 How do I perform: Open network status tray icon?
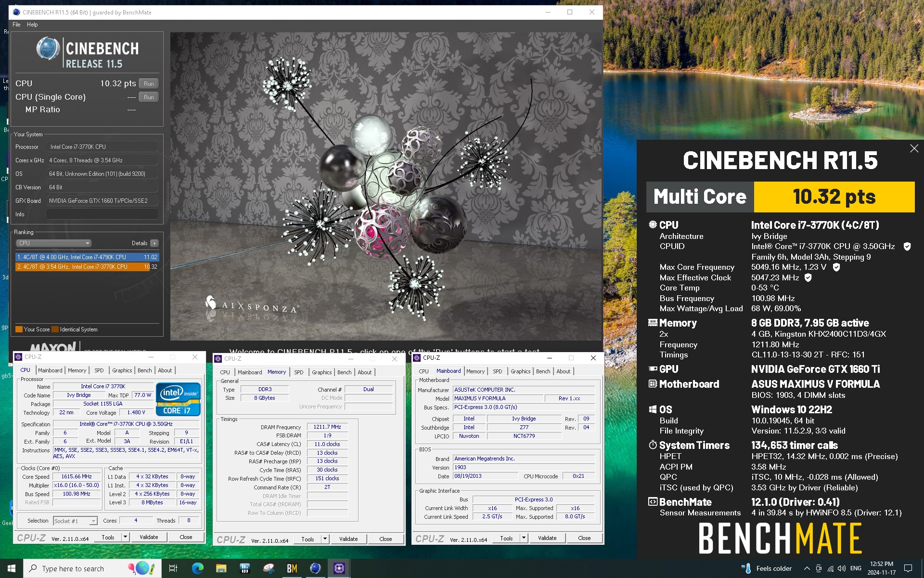(x=830, y=568)
